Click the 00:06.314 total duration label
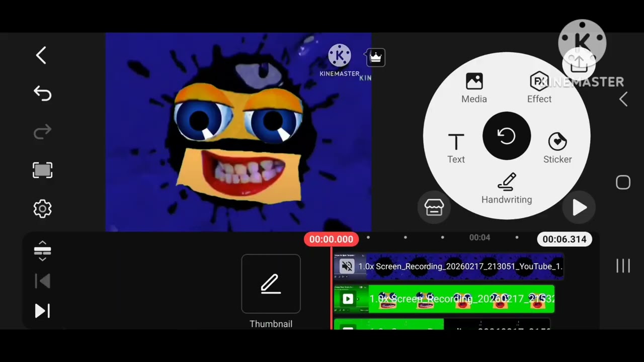Viewport: 644px width, 362px height. point(565,239)
